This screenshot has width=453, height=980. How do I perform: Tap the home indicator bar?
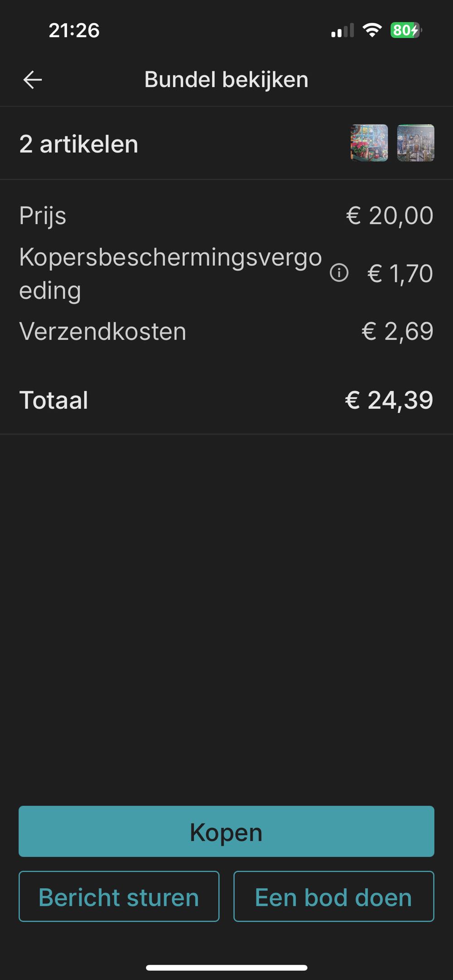coord(226,968)
